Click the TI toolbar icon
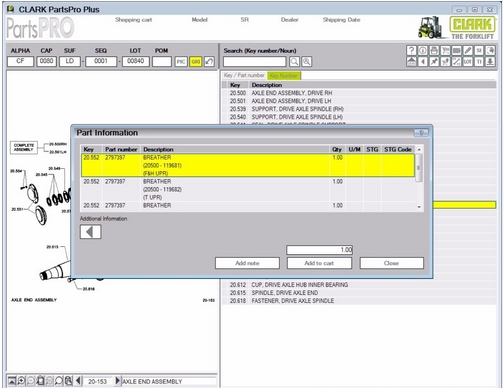504x388 pixels. click(479, 62)
